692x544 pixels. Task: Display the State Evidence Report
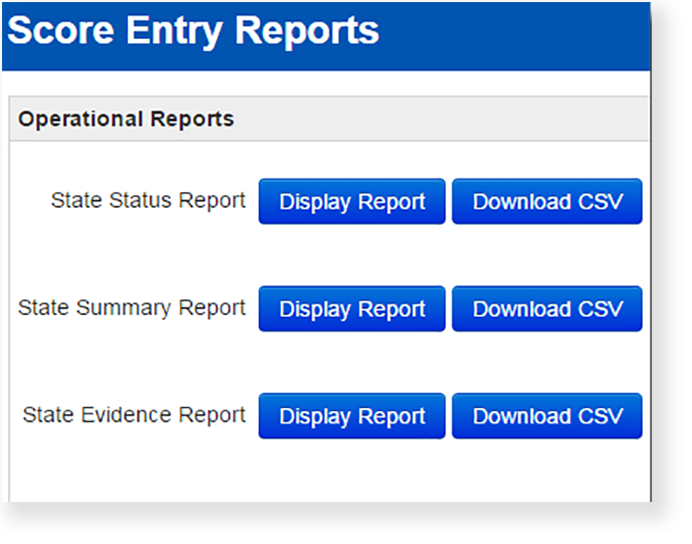pyautogui.click(x=352, y=416)
